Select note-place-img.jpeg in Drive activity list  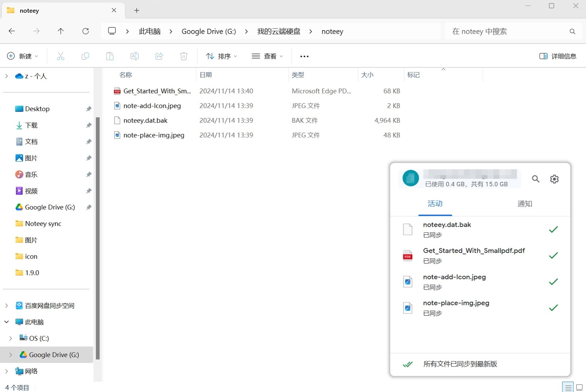pyautogui.click(x=480, y=308)
